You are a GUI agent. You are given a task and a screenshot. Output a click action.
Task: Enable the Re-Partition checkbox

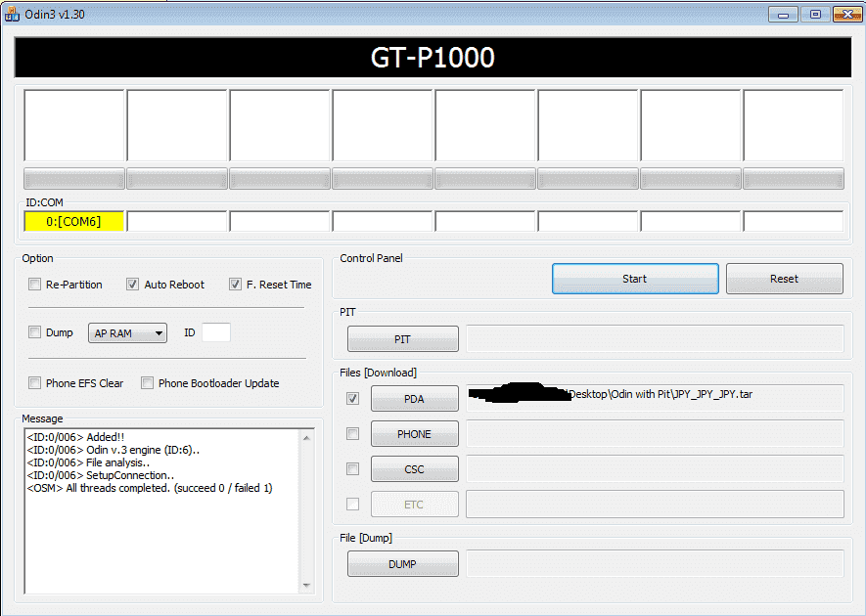coord(35,285)
